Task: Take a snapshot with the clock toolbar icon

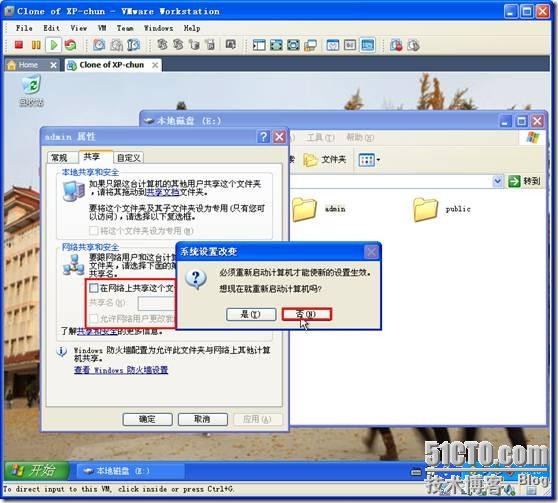Action: 99,45
